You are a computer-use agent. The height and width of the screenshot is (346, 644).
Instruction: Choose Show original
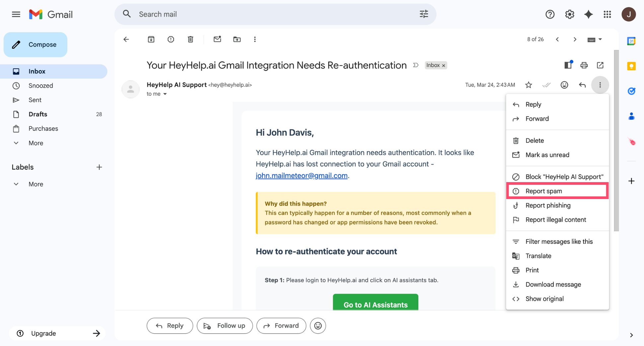point(557,299)
